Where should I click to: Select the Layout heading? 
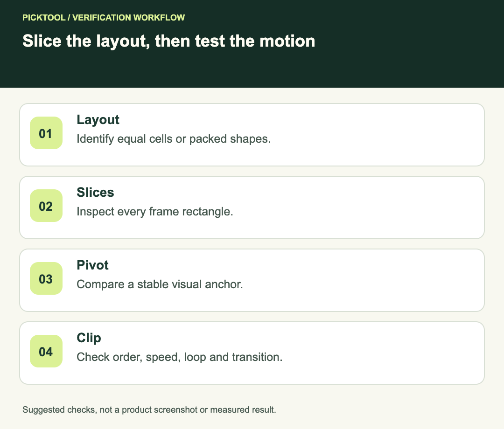coord(98,120)
